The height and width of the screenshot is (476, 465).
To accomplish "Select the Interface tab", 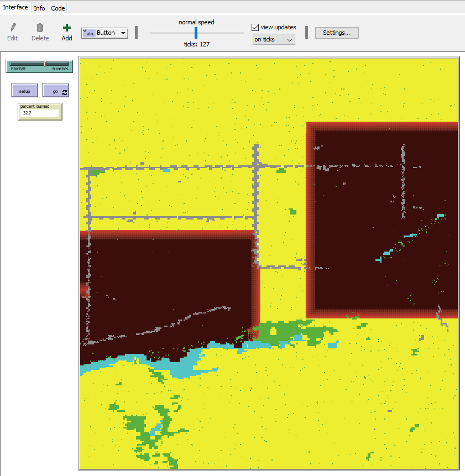I will pyautogui.click(x=15, y=7).
